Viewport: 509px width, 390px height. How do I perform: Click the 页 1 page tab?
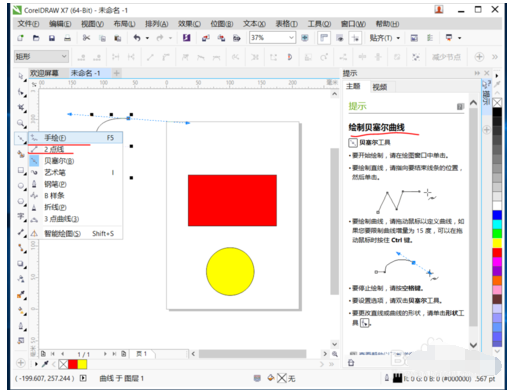(x=142, y=354)
